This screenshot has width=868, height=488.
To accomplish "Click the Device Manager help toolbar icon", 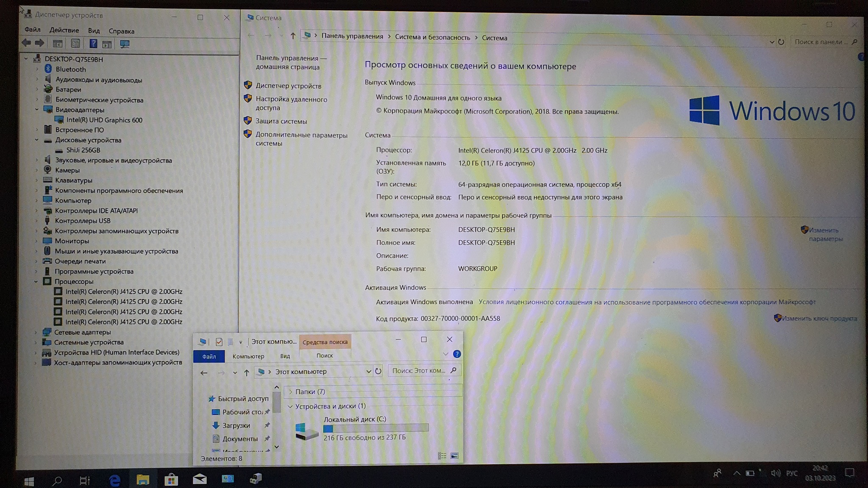I will click(93, 44).
